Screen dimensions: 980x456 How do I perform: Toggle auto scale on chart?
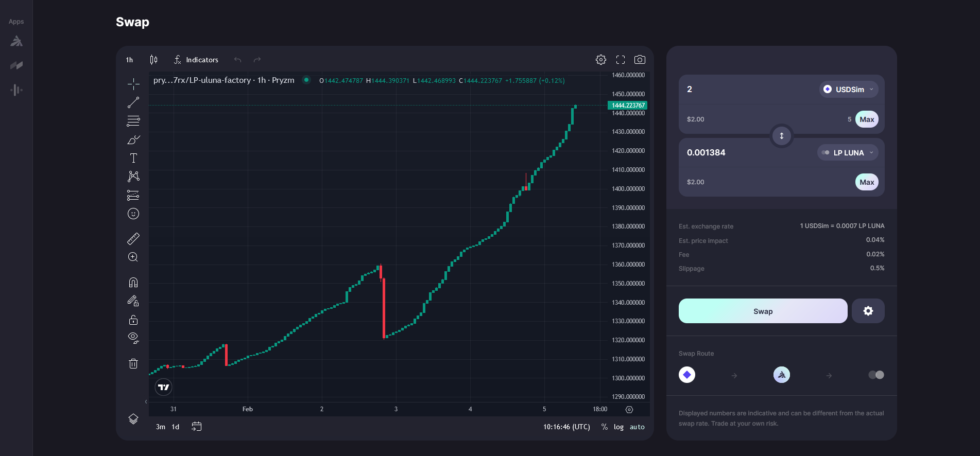click(637, 427)
